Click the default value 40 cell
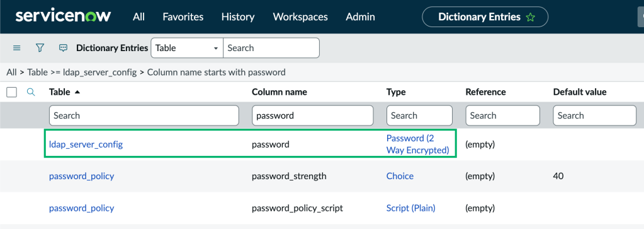 tap(558, 176)
